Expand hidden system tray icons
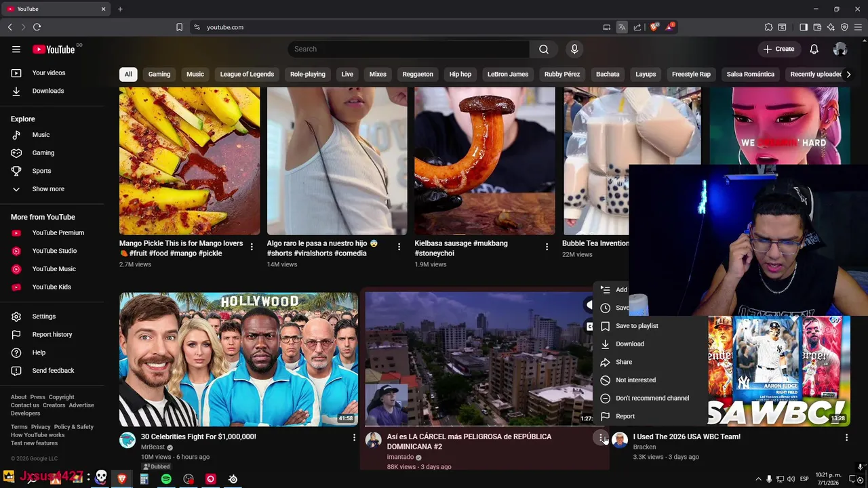The image size is (868, 488). pos(758,479)
